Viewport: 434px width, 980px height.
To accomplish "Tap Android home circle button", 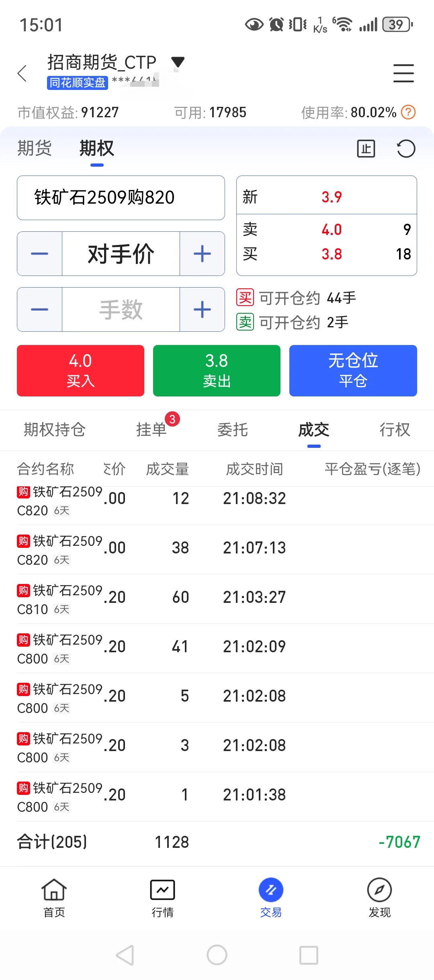I will (x=217, y=955).
